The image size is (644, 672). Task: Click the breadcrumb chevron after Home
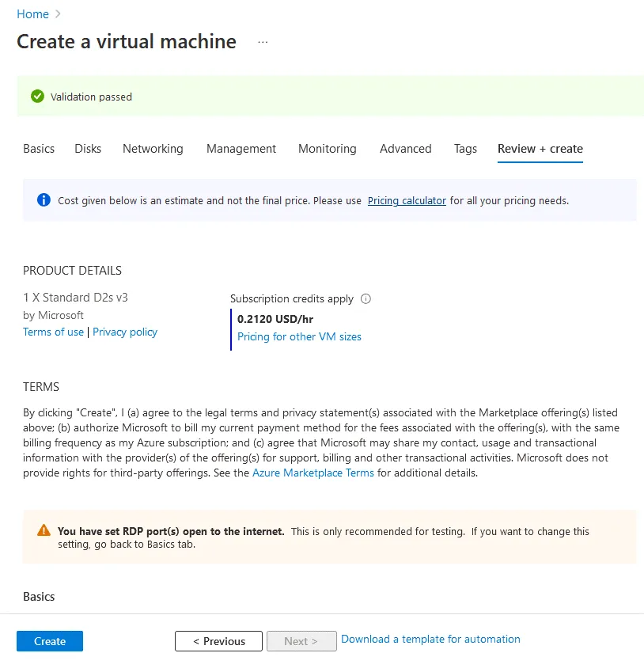[x=59, y=14]
